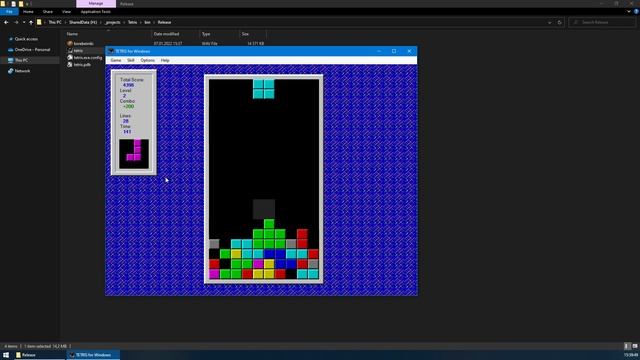Open the Game menu in Tetris
This screenshot has width=640, height=360.
[116, 60]
